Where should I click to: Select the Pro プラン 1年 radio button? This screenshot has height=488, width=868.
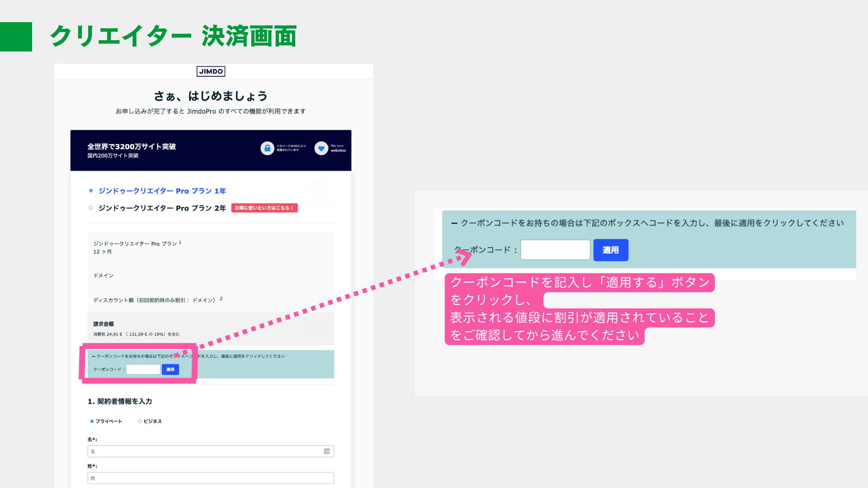[x=91, y=191]
